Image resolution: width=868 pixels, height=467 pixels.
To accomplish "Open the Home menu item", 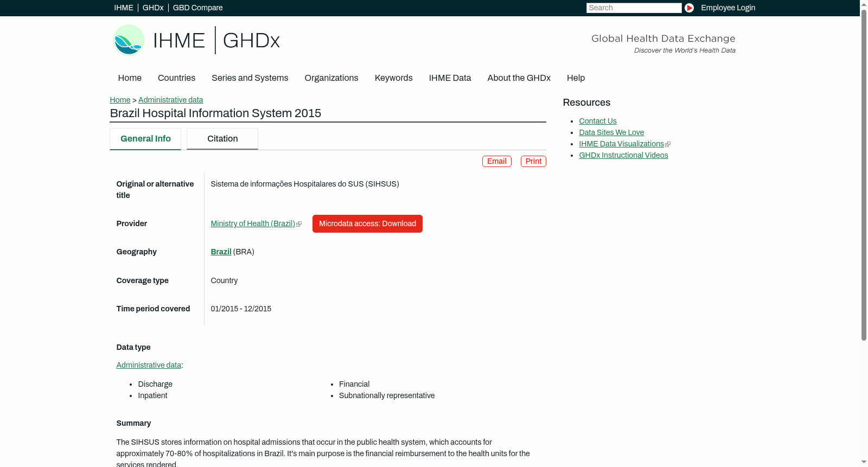I will (130, 78).
